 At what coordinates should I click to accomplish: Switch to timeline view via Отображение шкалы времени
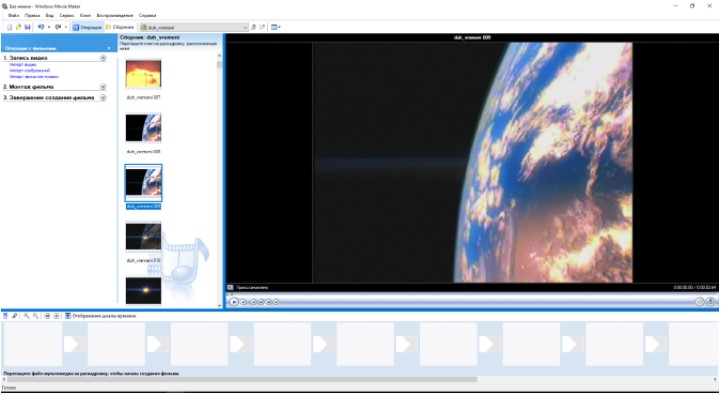(101, 316)
